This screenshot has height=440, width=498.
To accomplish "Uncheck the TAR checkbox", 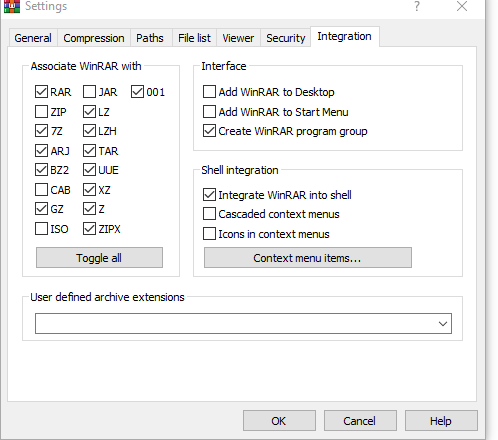I will pyautogui.click(x=89, y=151).
